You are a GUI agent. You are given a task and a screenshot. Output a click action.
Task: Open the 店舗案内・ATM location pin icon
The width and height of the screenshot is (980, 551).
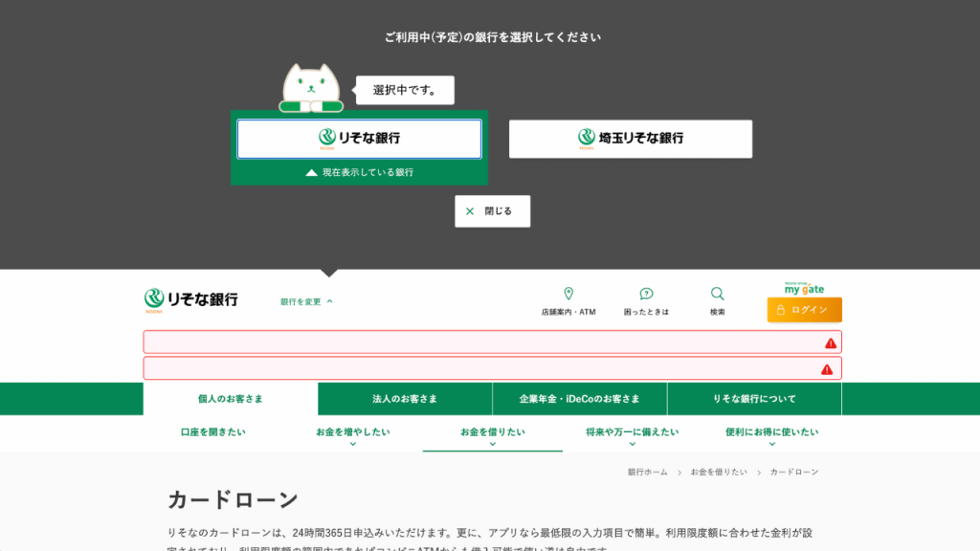(568, 293)
